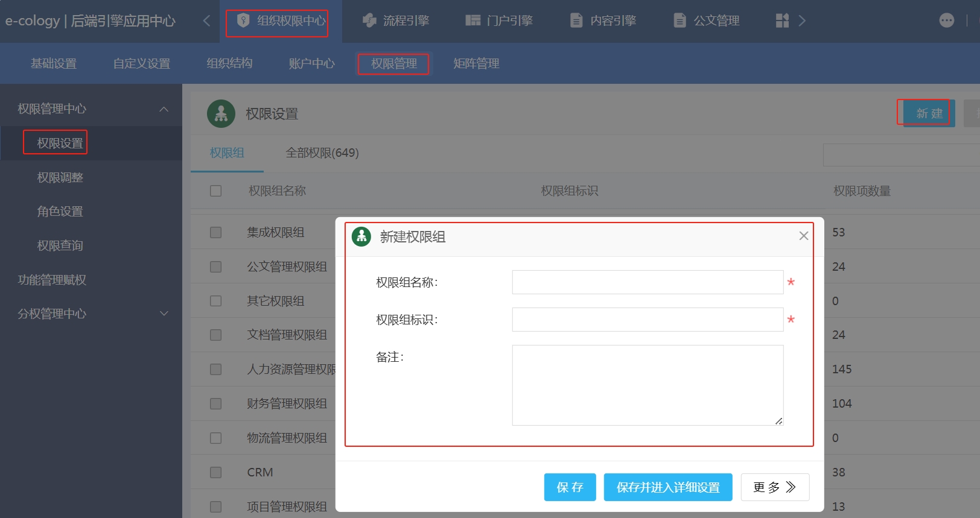Screen dimensions: 980x518
Task: Switch to the 全部权限(649) tab
Action: [322, 153]
